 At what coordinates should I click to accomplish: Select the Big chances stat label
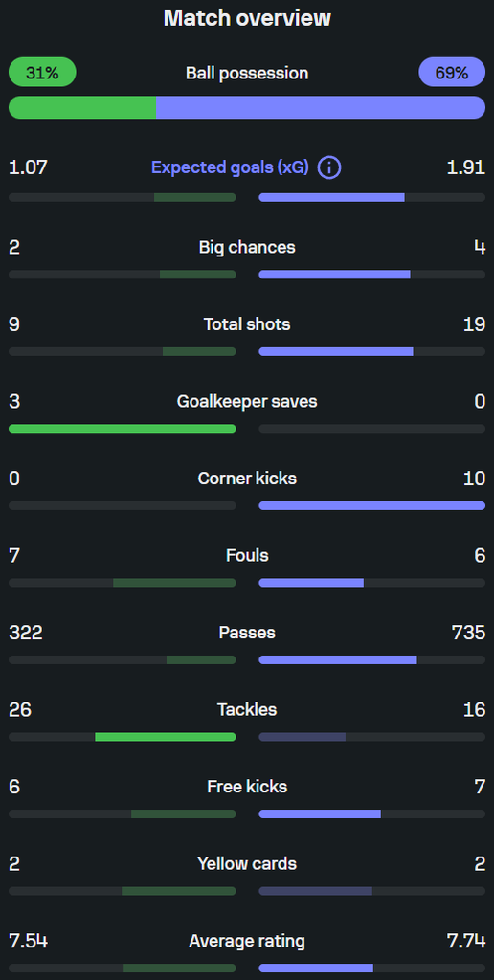pos(247,248)
